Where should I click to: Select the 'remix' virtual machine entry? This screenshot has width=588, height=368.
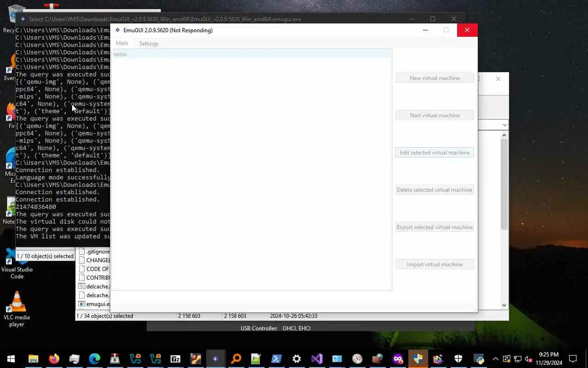pos(251,54)
